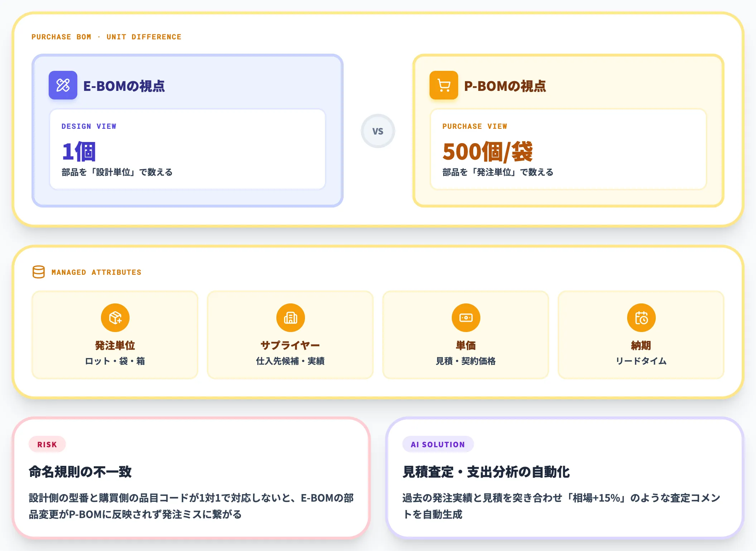
Task: Click the banknote icon above 単価
Action: tap(466, 318)
